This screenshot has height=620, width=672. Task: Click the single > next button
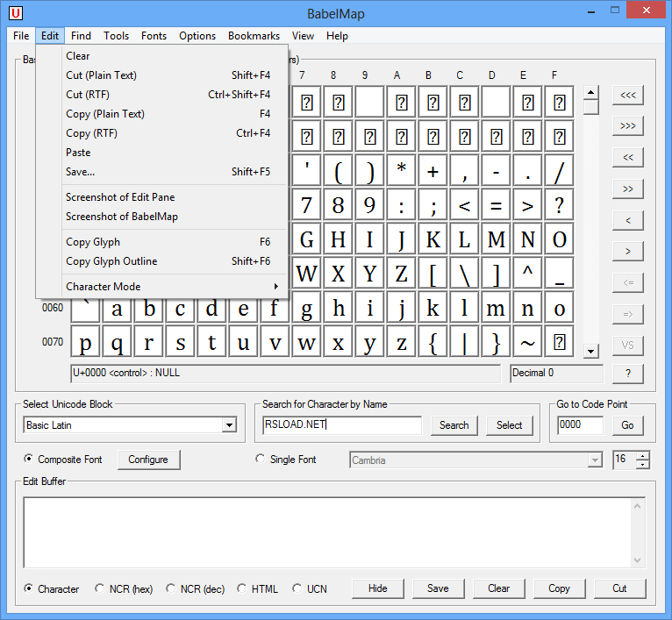point(628,251)
